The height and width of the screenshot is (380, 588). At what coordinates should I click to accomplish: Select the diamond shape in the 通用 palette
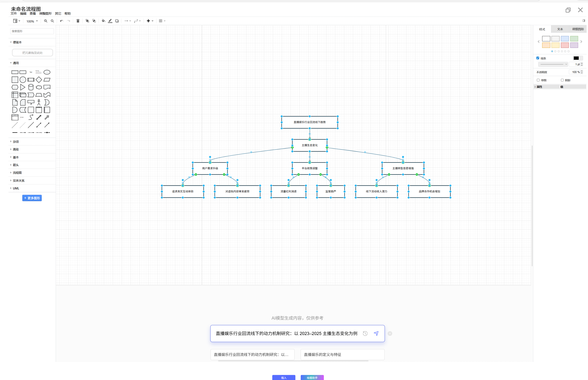39,80
